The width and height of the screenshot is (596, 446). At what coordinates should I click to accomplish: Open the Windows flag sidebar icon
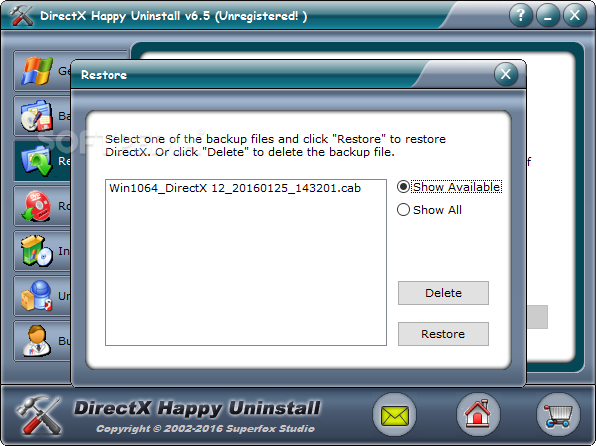pyautogui.click(x=37, y=71)
